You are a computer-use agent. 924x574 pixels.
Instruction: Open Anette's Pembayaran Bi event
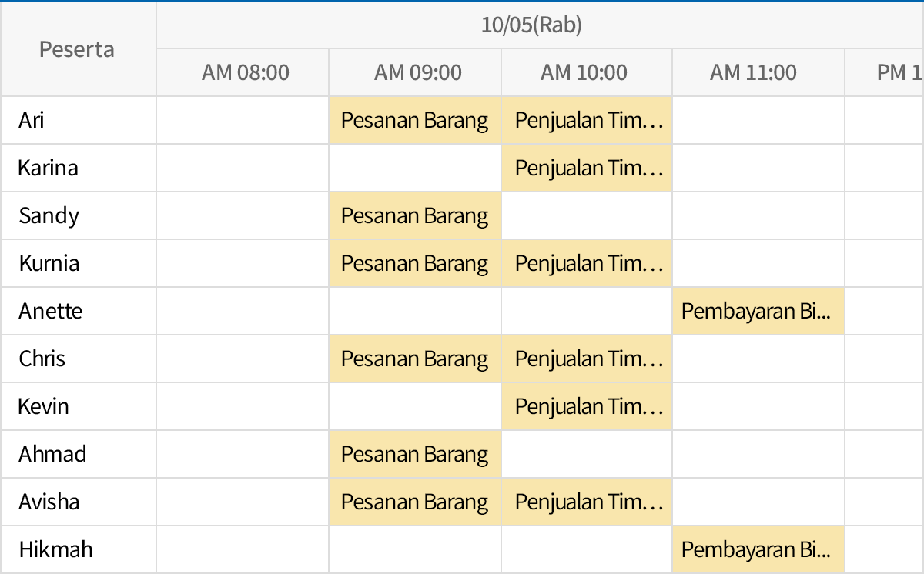(x=758, y=311)
